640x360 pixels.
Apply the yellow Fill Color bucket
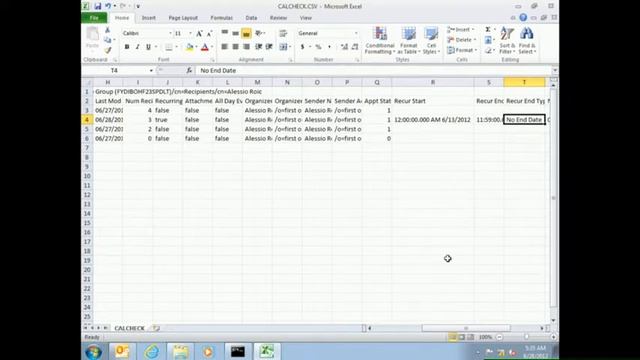(x=189, y=47)
